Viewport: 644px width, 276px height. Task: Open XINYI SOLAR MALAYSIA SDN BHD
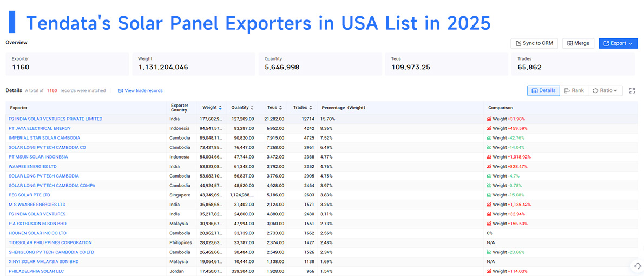[x=43, y=261]
